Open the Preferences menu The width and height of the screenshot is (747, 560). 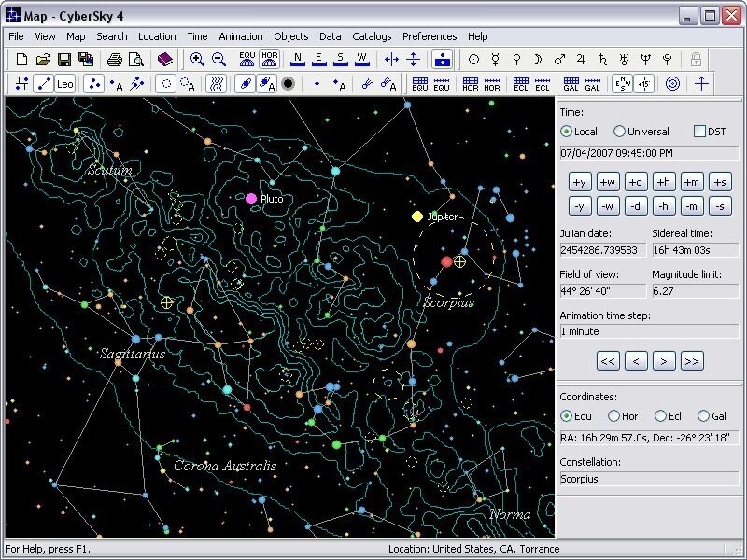pyautogui.click(x=430, y=36)
